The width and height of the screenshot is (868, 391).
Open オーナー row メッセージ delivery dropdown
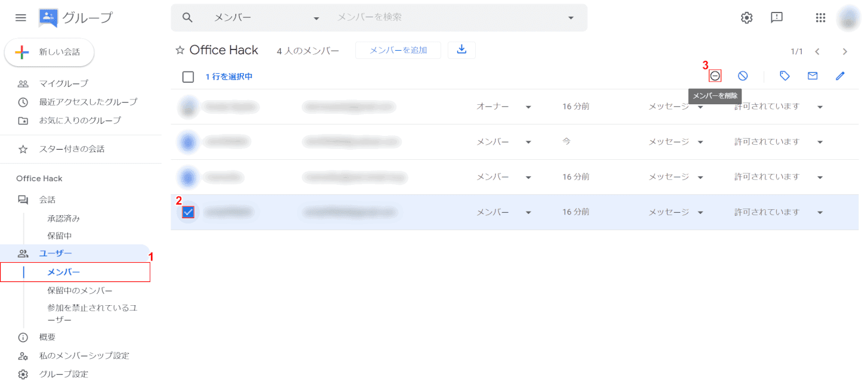point(676,107)
